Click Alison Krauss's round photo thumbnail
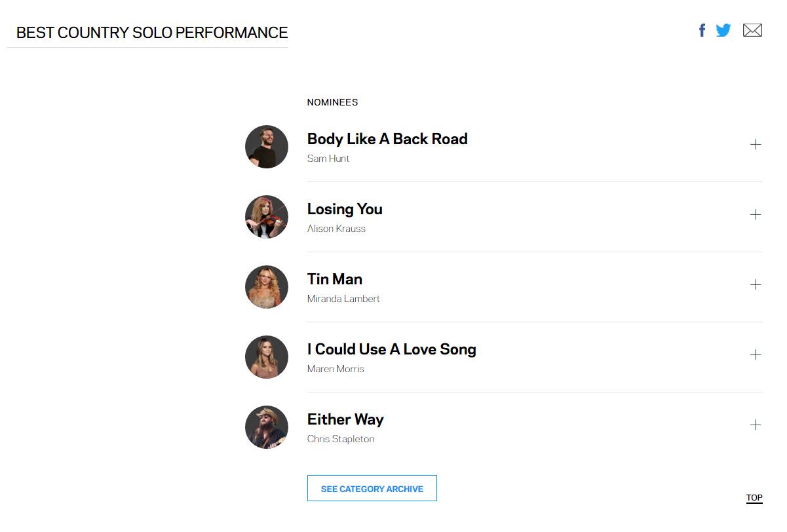The width and height of the screenshot is (787, 532). tap(267, 217)
